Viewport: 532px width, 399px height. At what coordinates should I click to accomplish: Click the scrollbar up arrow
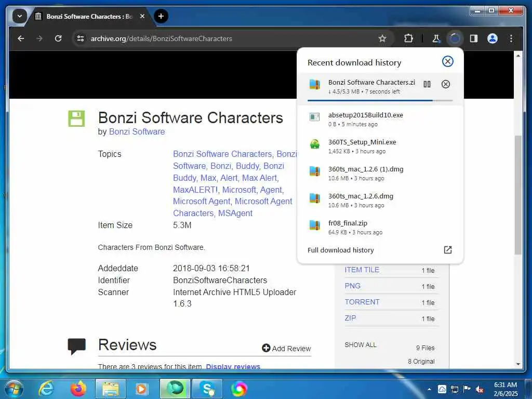click(518, 55)
